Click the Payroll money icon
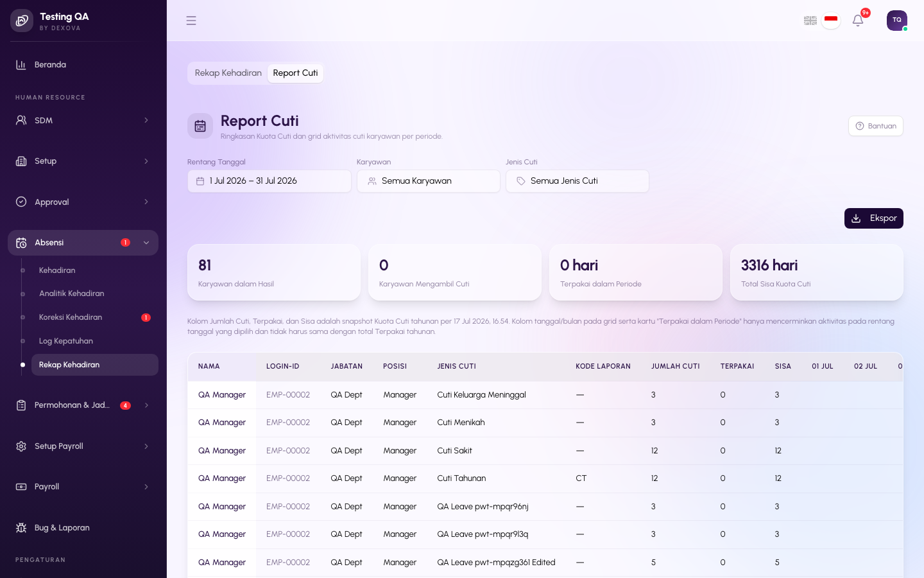The image size is (924, 578). tap(21, 487)
